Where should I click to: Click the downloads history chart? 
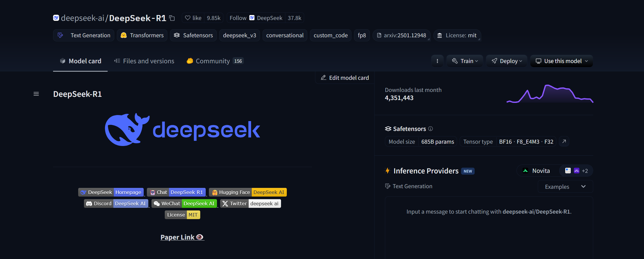(550, 94)
